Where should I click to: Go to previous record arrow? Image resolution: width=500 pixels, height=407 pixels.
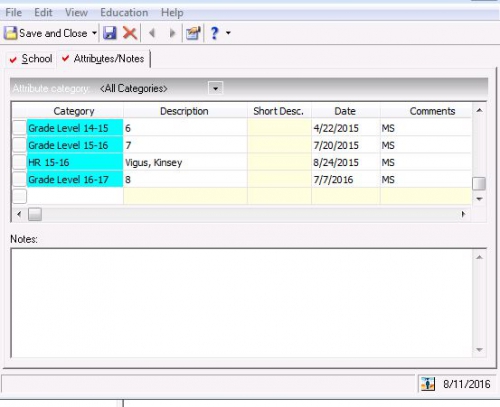[x=152, y=33]
